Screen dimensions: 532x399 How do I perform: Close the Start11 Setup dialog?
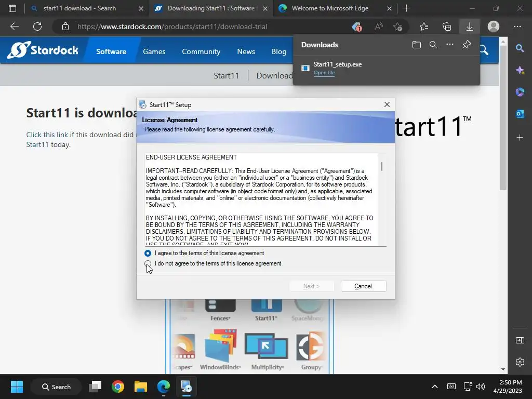click(387, 104)
